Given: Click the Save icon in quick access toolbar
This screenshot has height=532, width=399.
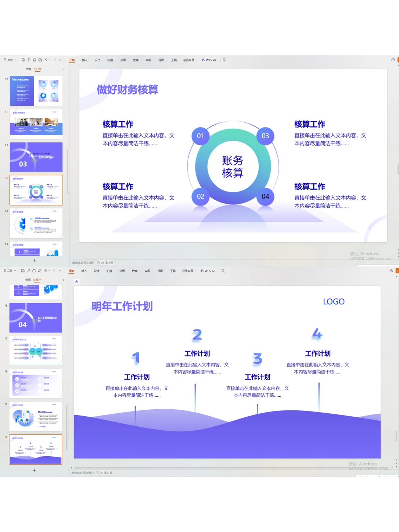Looking at the screenshot, I should click(23, 60).
